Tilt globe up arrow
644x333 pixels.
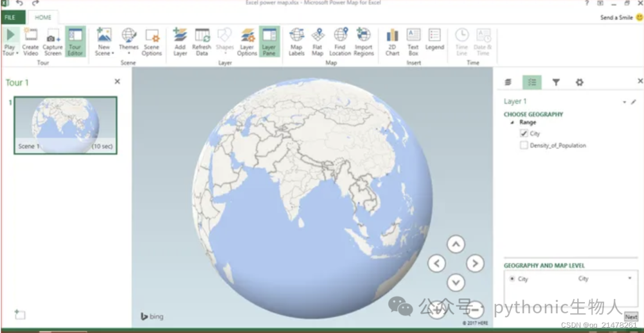[x=456, y=244]
